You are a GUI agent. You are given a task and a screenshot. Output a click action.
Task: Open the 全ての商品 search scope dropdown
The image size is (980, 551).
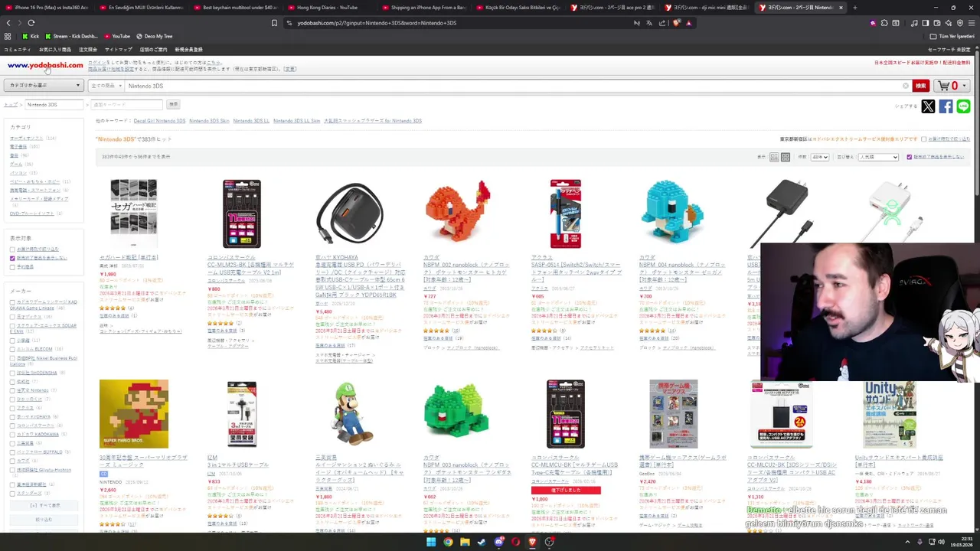click(106, 86)
